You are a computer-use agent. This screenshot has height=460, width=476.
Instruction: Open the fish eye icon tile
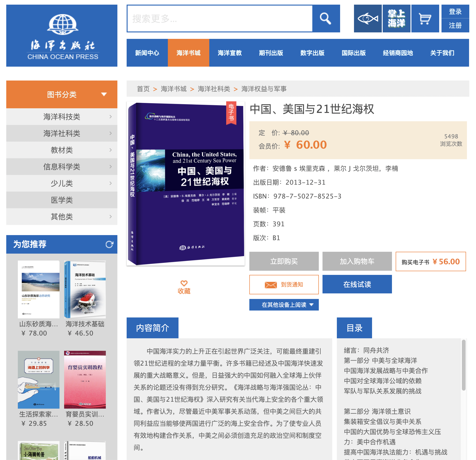click(368, 19)
